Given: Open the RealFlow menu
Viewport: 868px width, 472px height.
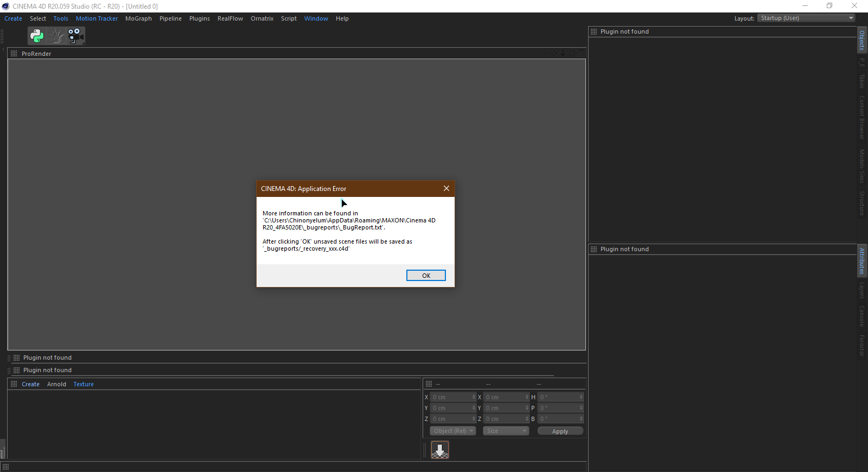Looking at the screenshot, I should (230, 18).
